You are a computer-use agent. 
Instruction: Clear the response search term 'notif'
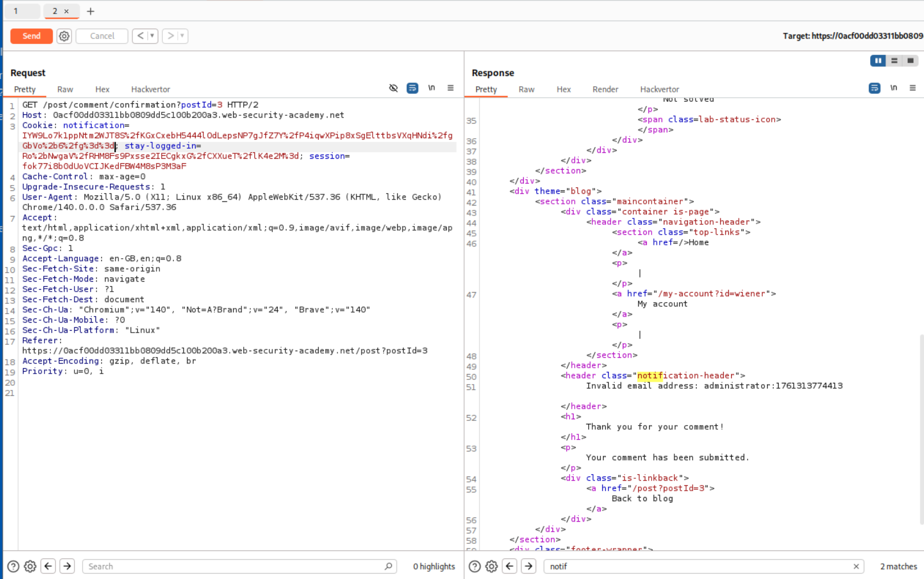(856, 567)
